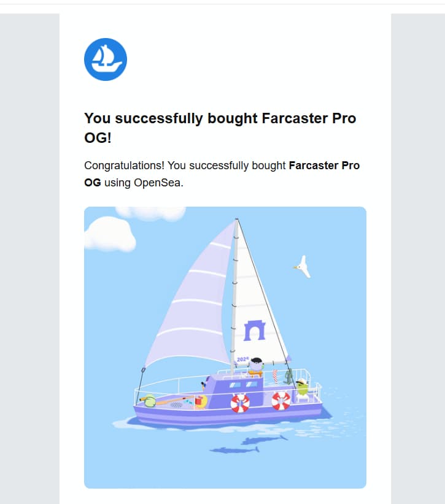Click the small cloud at the artwork's top edge
The height and width of the screenshot is (504, 445).
click(x=150, y=212)
